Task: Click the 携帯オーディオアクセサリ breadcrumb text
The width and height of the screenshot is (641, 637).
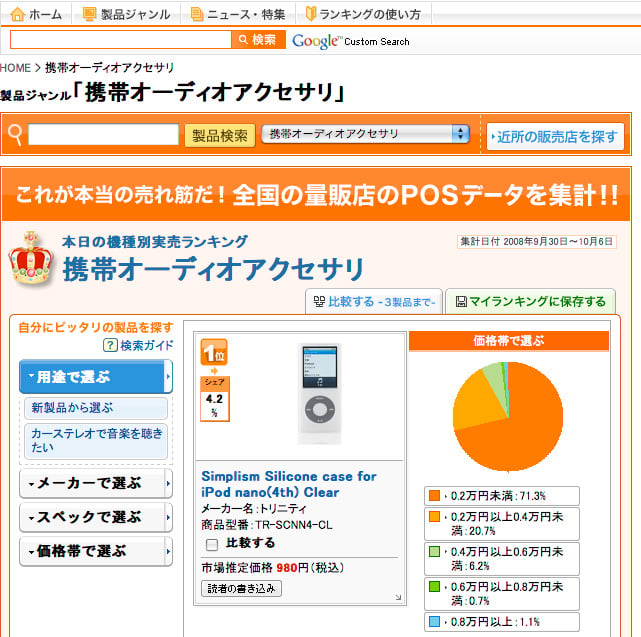Action: pos(110,68)
